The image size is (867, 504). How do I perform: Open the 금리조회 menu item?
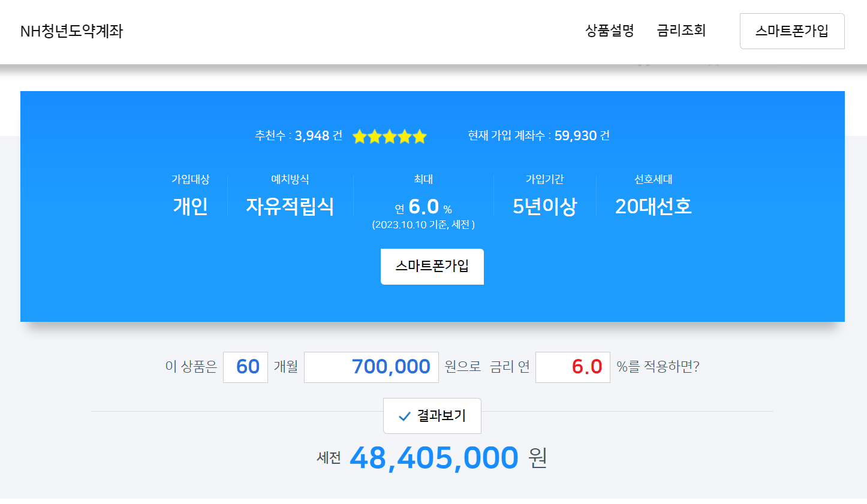tap(681, 31)
